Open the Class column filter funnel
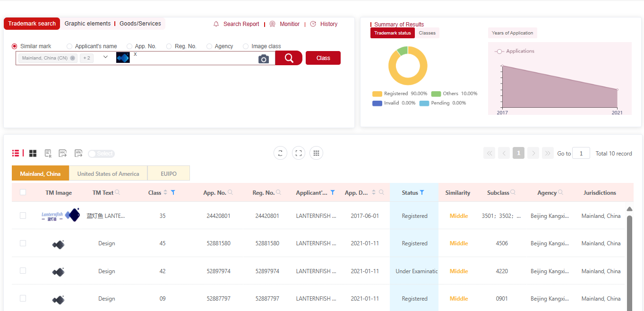 [x=172, y=192]
